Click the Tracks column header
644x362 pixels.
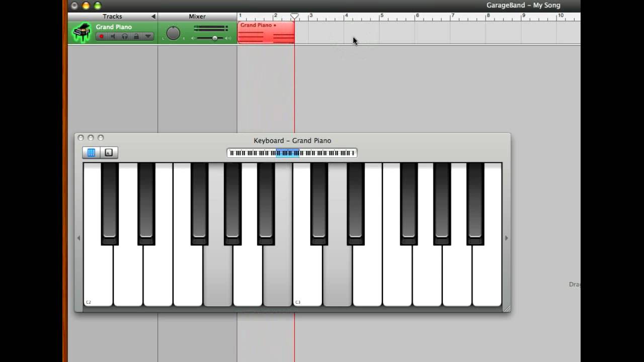(113, 17)
